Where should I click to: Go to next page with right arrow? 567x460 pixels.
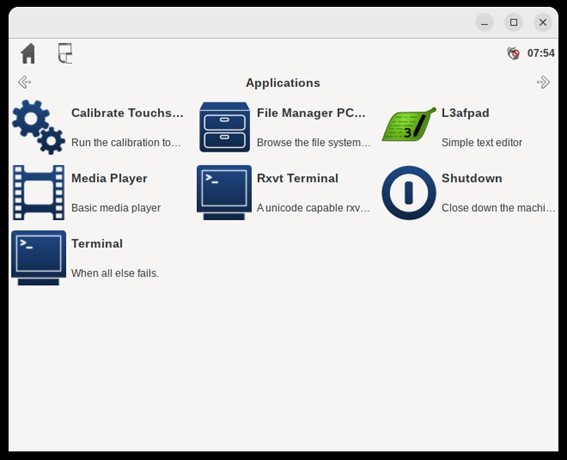coord(543,82)
